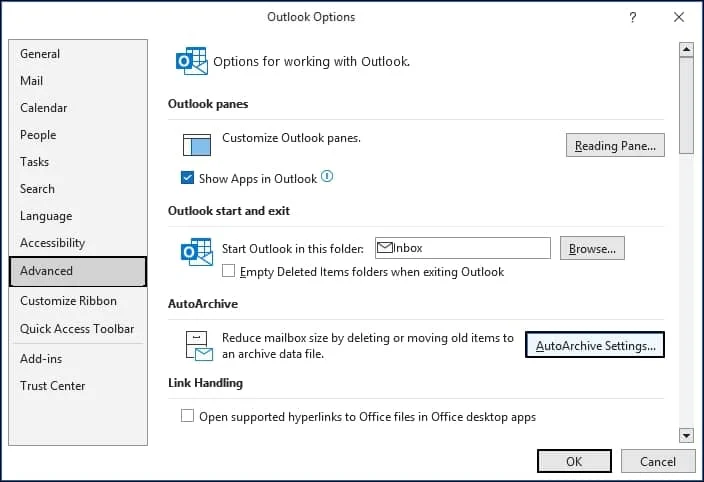Click the 'Start Outlook in this folder:' label
This screenshot has width=704, height=482.
click(x=293, y=249)
